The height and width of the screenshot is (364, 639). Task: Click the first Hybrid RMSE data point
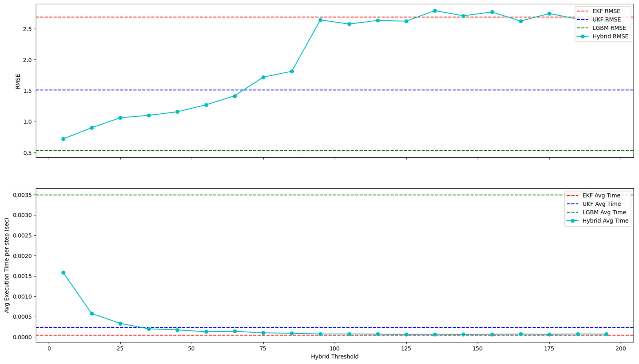[x=63, y=139]
